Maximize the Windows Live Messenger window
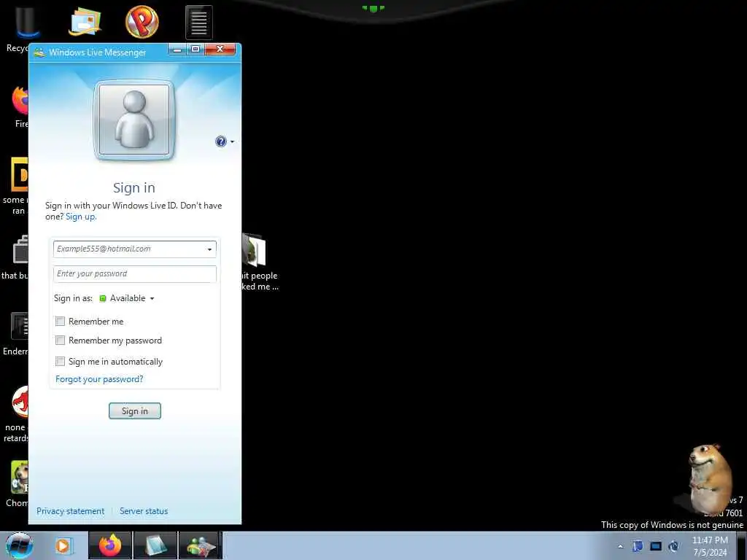 pos(196,49)
